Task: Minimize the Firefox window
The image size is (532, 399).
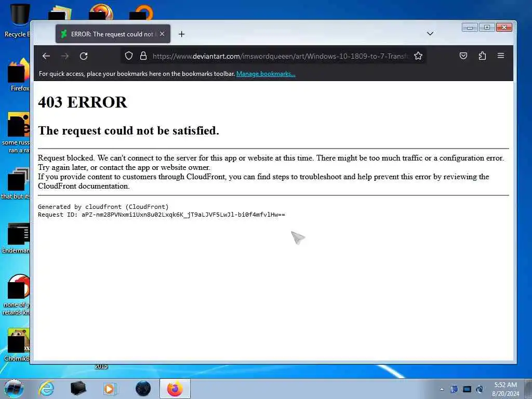Action: point(470,28)
